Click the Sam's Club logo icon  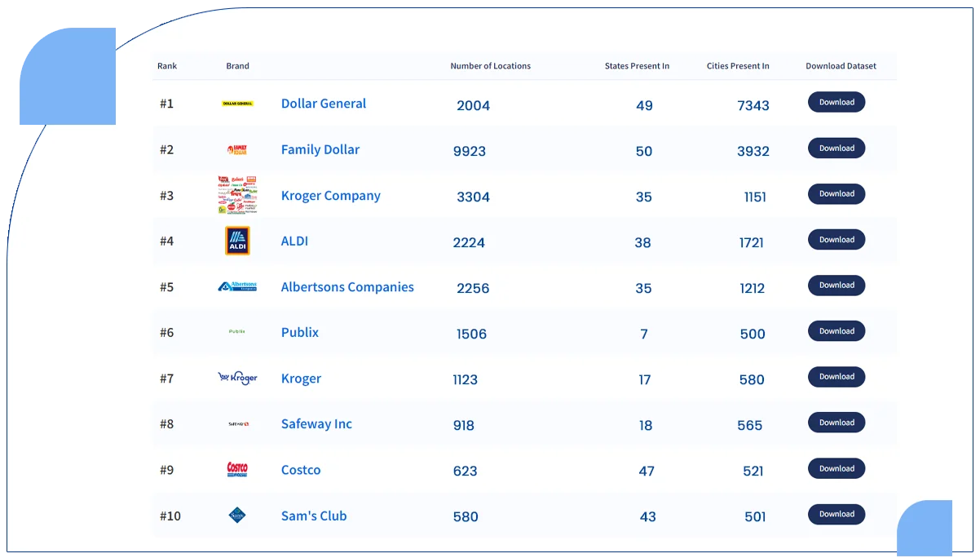tap(237, 516)
